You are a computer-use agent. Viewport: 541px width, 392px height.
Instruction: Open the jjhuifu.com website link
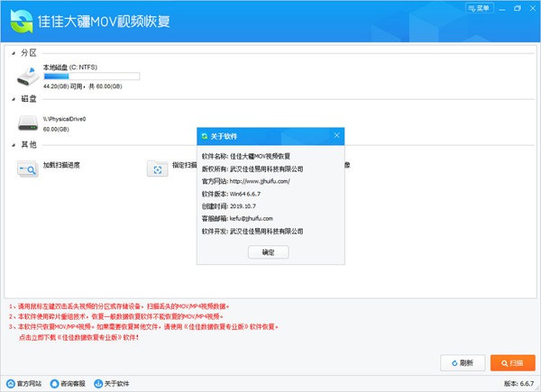(x=260, y=181)
